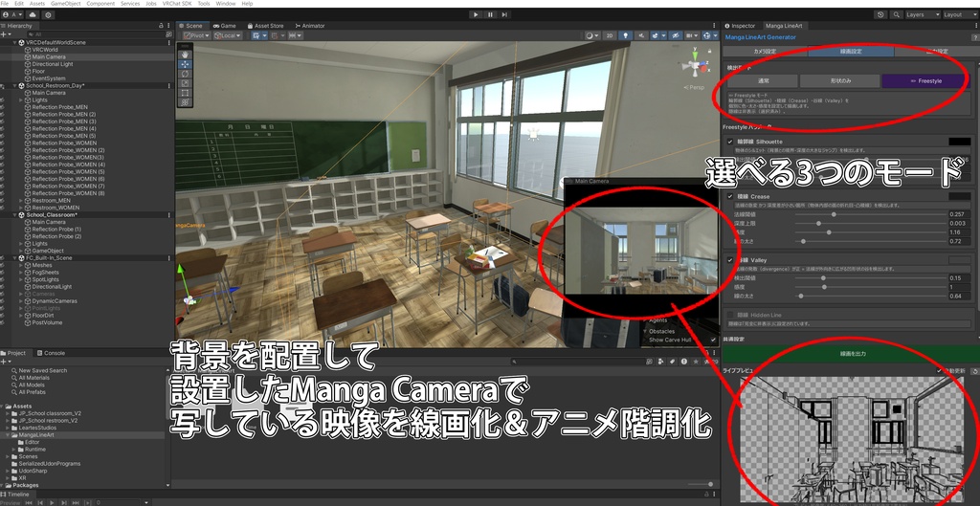Collapse VRCDefaultWorldScene in Hierarchy
Screen dimensions: 980x506
[x=15, y=42]
